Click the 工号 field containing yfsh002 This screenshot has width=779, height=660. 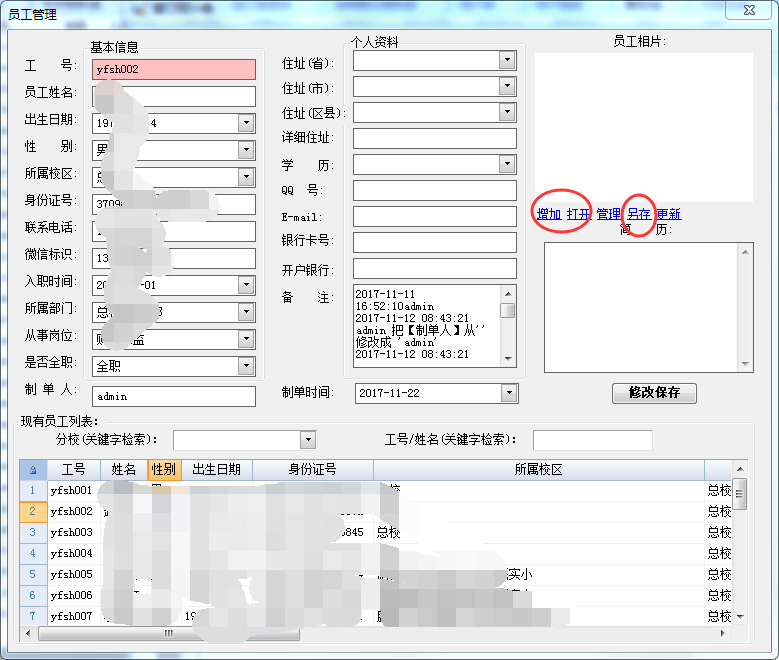click(174, 70)
